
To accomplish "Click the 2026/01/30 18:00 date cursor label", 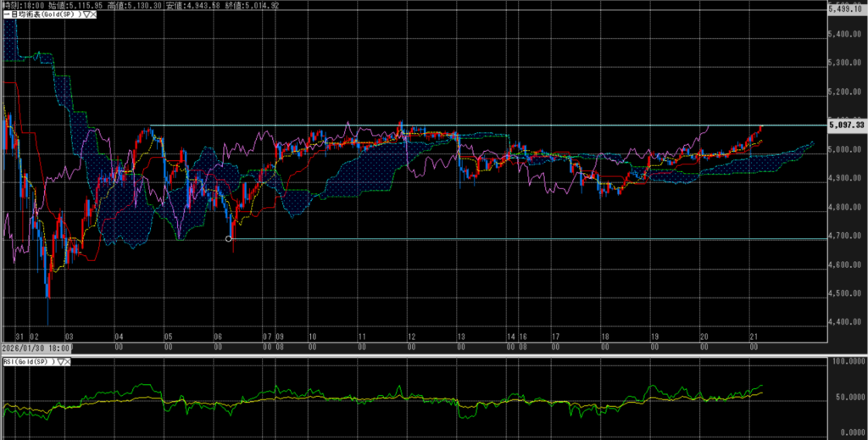I will 37,348.
